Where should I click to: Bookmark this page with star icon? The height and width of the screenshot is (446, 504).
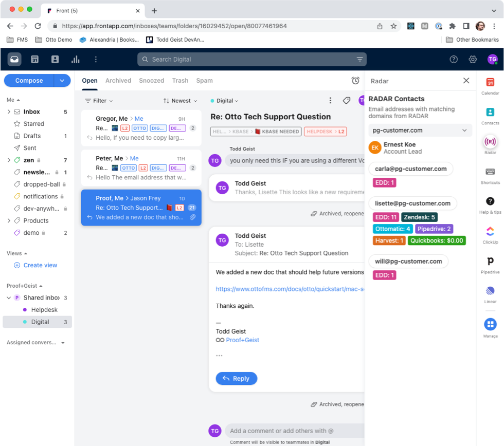pos(393,26)
